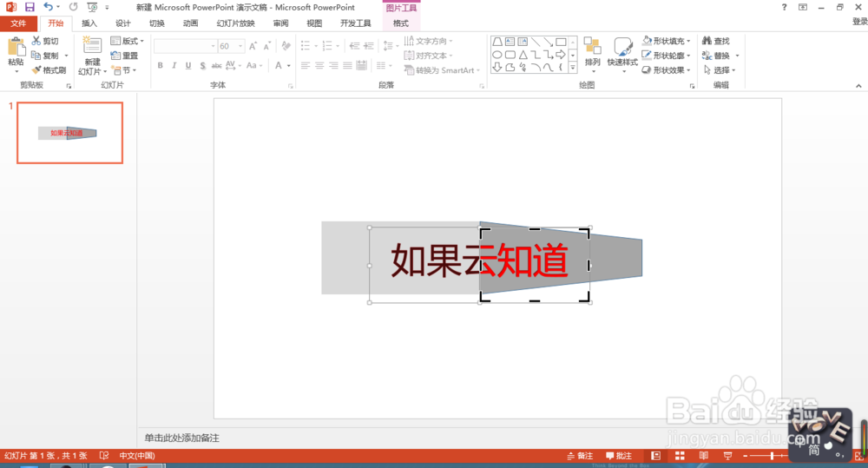Toggle Underline formatting
Image resolution: width=868 pixels, height=468 pixels.
coord(188,65)
